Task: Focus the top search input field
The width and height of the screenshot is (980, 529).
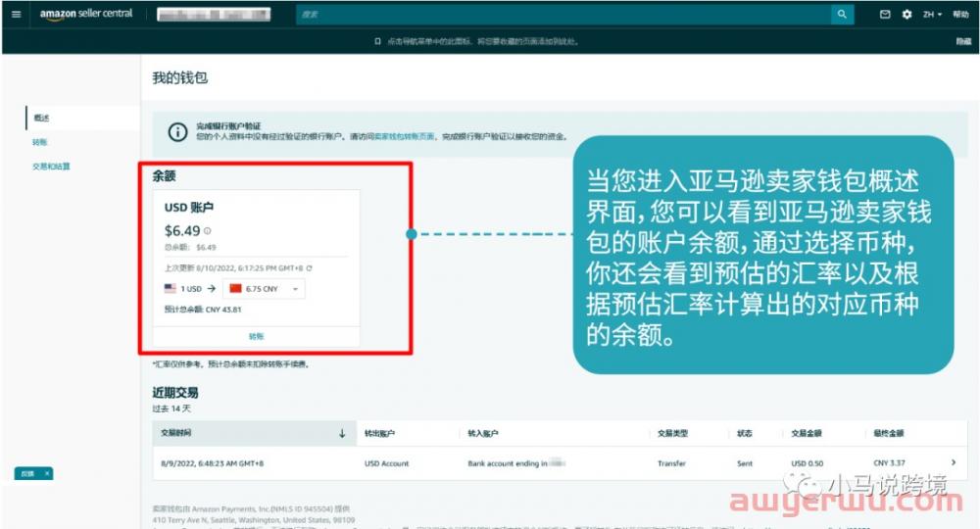Action: tap(563, 15)
